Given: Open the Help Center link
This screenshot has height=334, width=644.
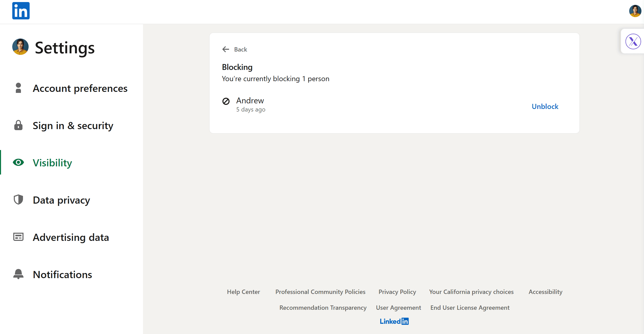Looking at the screenshot, I should (243, 292).
